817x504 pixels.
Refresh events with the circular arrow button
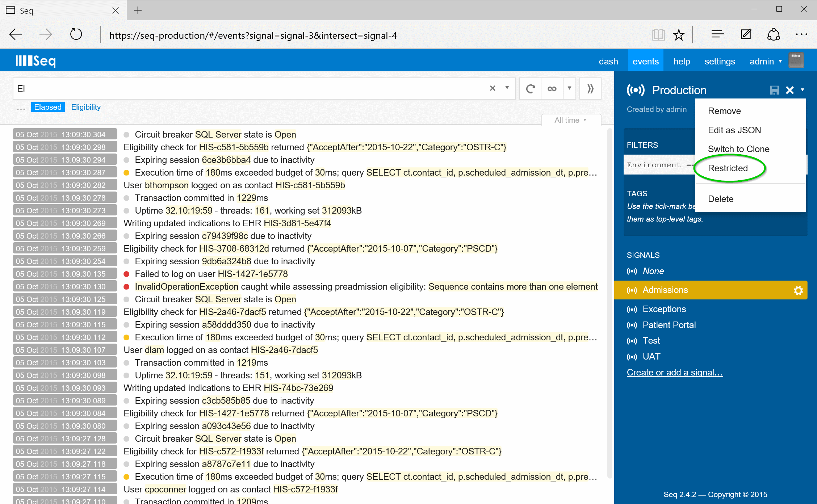pos(530,89)
